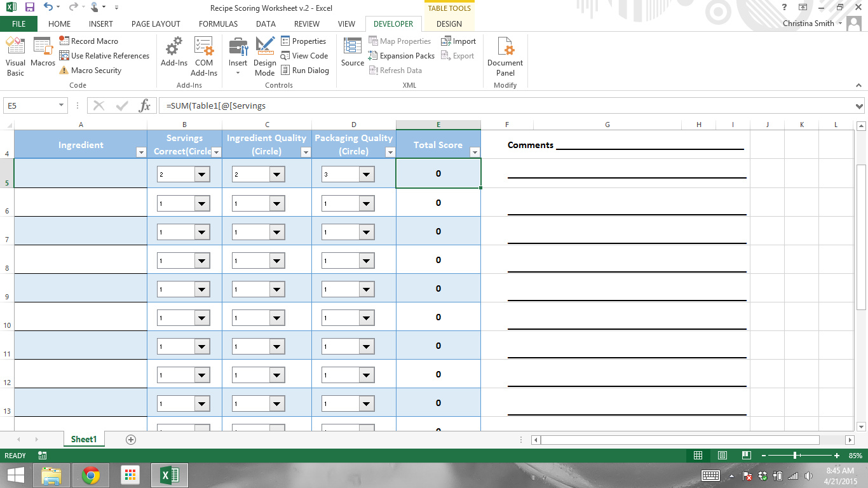Open the Excel Add-Ins manager
This screenshot has width=868, height=488.
click(173, 56)
